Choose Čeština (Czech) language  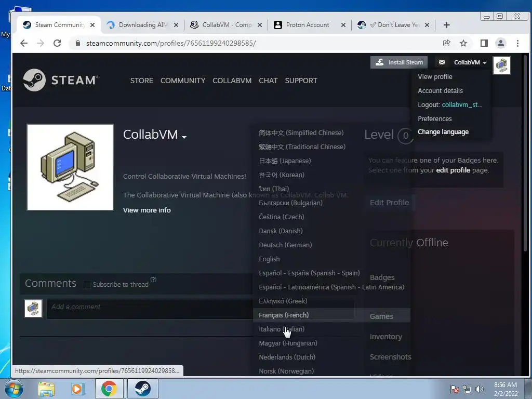point(281,217)
